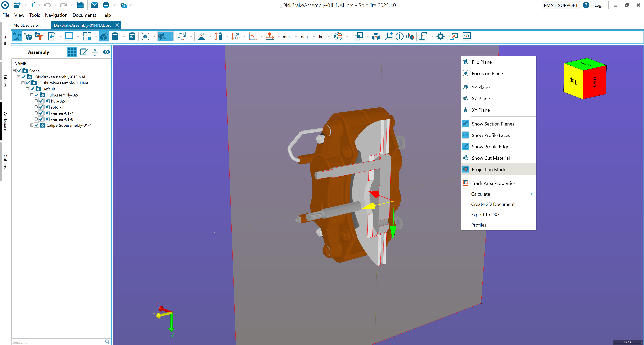Click the Login link

pyautogui.click(x=599, y=5)
